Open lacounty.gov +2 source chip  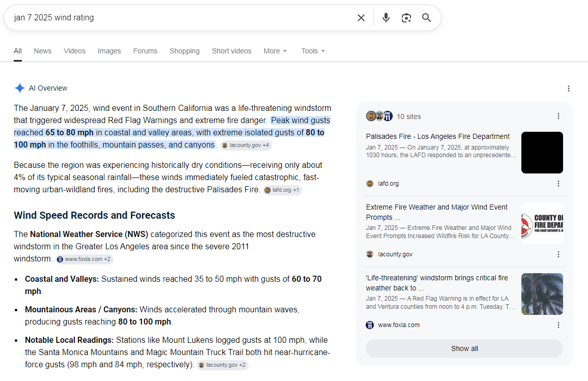[x=223, y=365]
